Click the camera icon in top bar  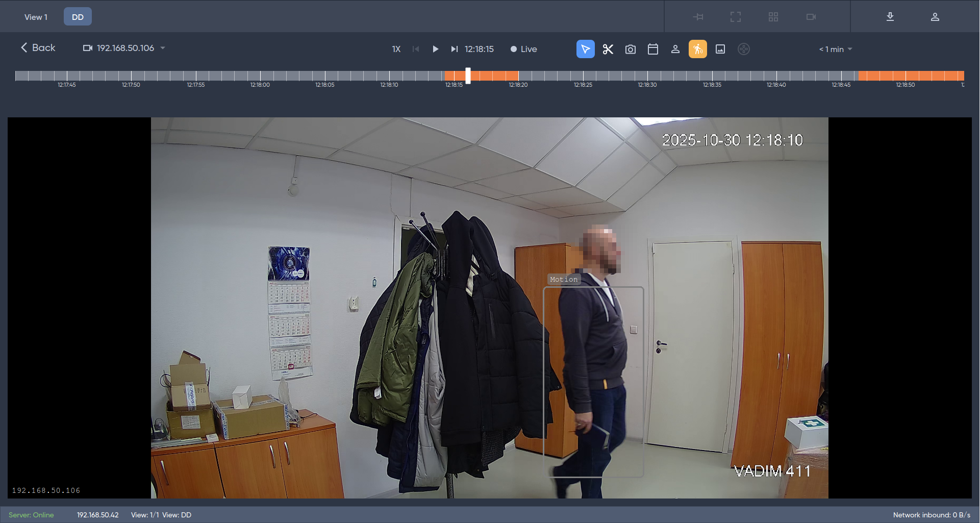811,17
